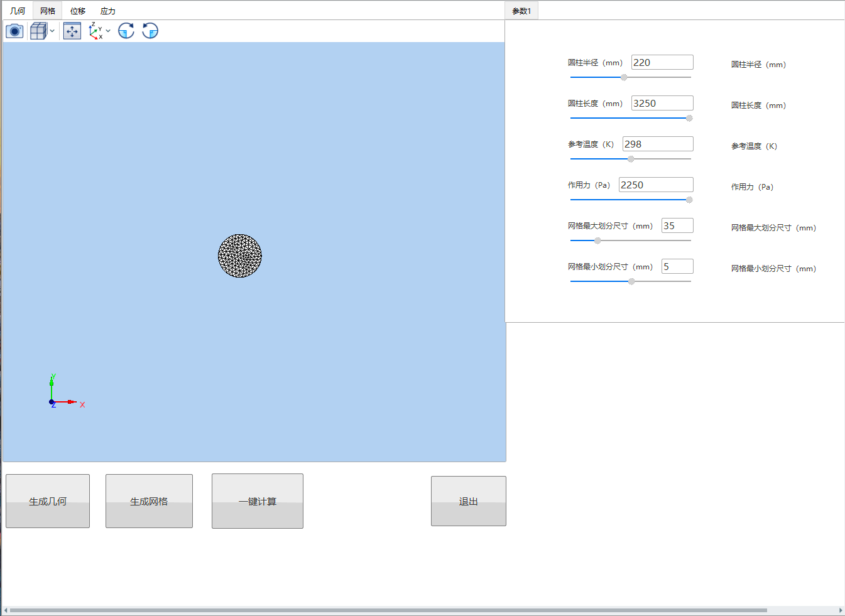Open the cube view dropdown arrow
Screen dimensions: 845x616
coord(52,31)
